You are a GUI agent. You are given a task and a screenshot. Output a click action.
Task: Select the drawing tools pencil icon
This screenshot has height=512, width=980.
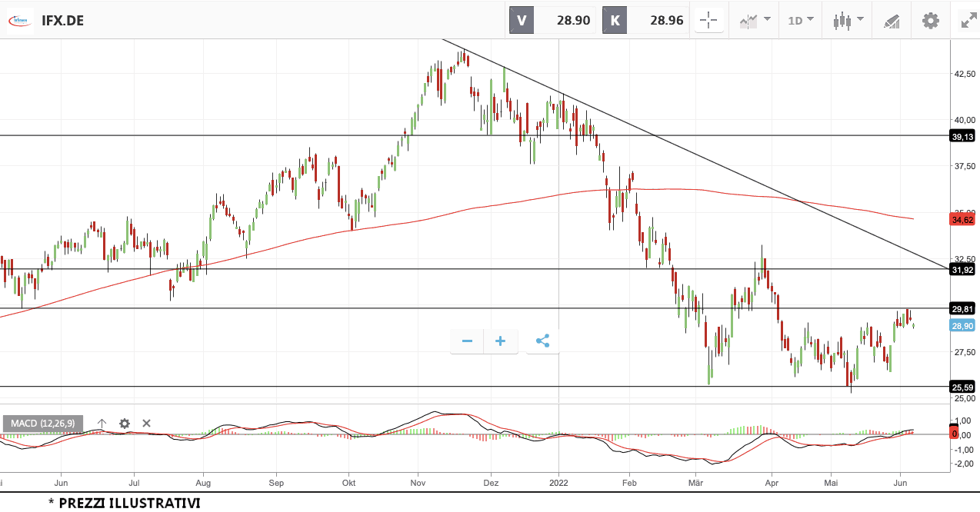pyautogui.click(x=892, y=20)
